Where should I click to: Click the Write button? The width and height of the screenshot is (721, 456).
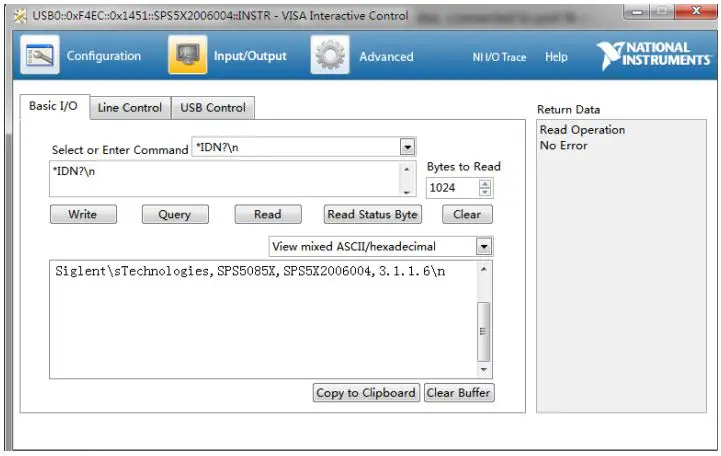[83, 214]
